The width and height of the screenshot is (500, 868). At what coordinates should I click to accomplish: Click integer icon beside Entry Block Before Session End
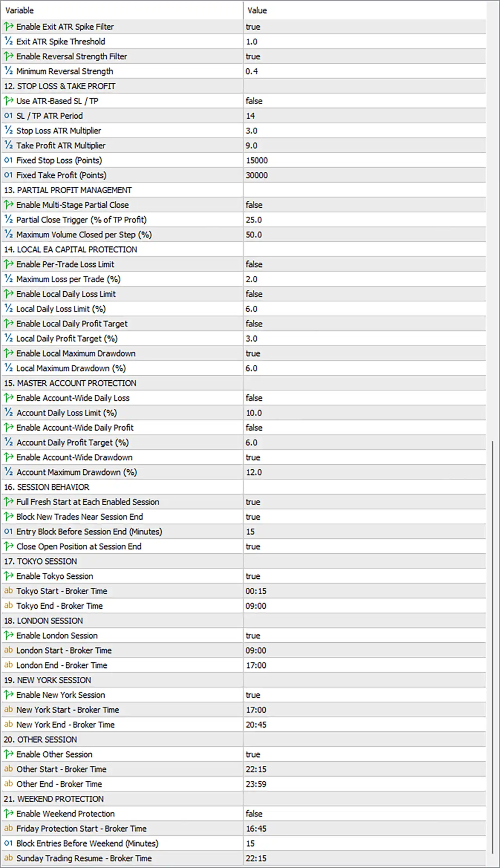9,531
